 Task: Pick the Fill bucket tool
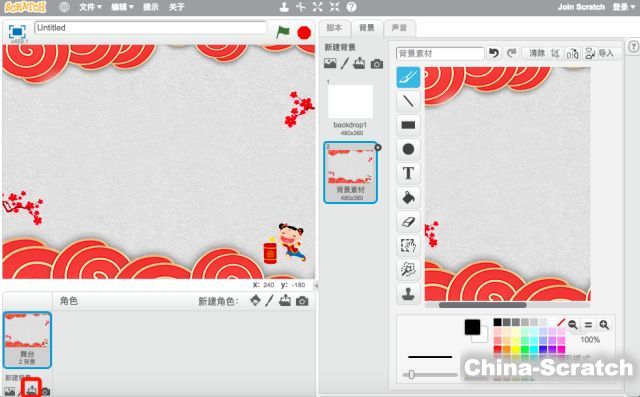coord(408,197)
